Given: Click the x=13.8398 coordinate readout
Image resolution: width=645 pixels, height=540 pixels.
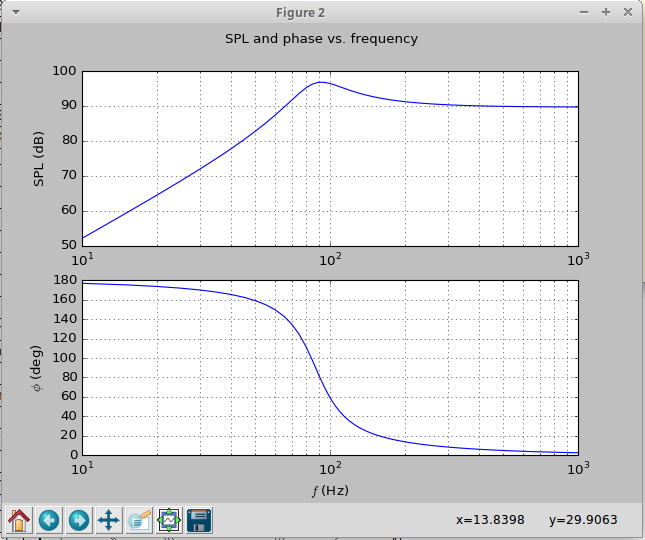Looking at the screenshot, I should tap(490, 520).
